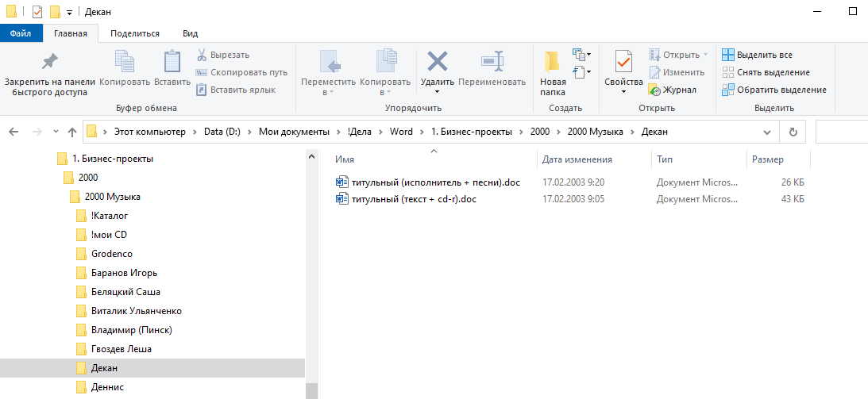Create a Новая папка

pyautogui.click(x=553, y=74)
